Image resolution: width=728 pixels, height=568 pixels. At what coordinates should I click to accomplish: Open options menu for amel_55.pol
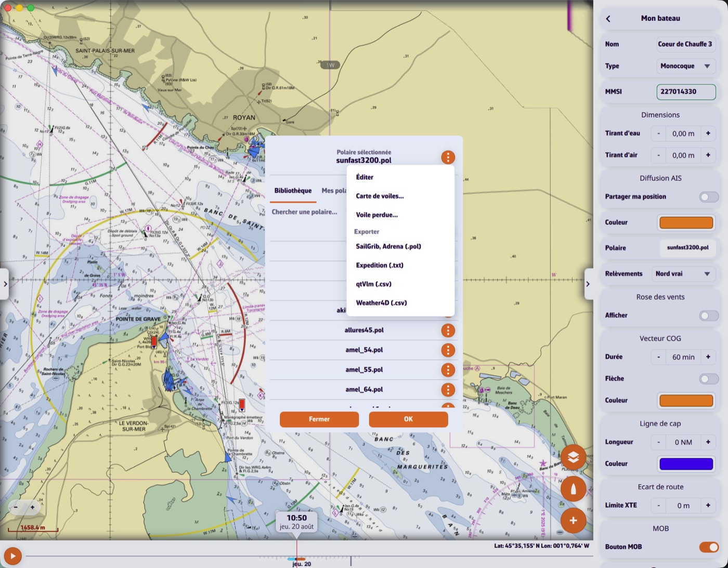click(448, 370)
